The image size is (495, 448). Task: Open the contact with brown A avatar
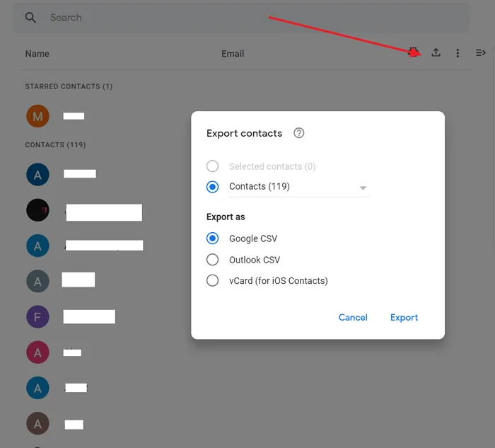37,424
